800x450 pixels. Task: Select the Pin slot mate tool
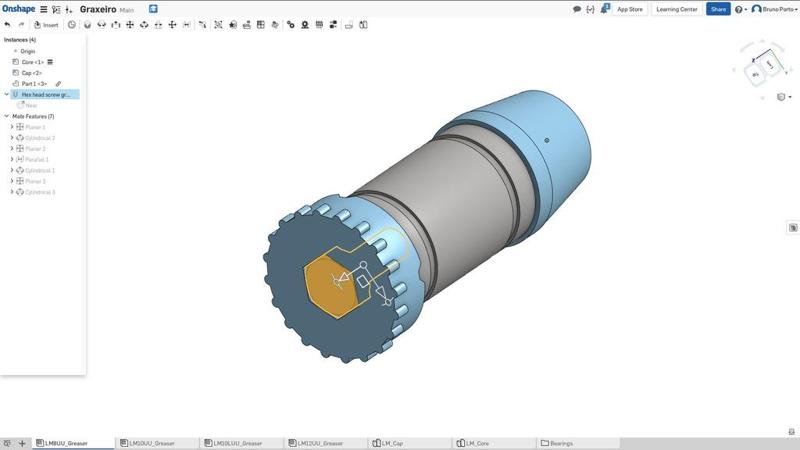pyautogui.click(x=158, y=24)
